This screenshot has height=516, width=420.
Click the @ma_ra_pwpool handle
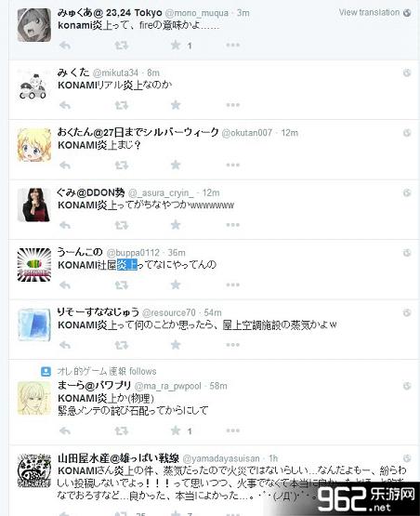tap(168, 386)
